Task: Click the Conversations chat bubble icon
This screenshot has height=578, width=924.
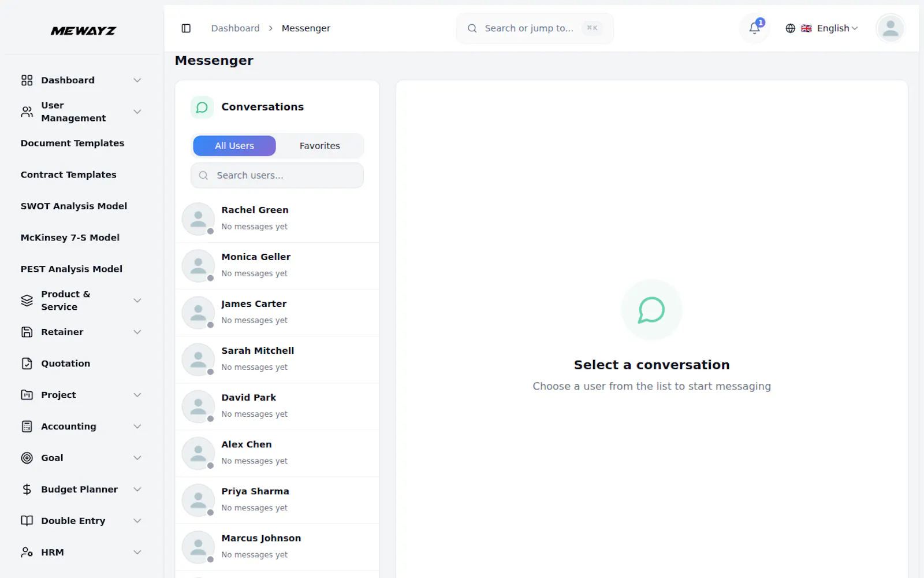Action: click(202, 107)
